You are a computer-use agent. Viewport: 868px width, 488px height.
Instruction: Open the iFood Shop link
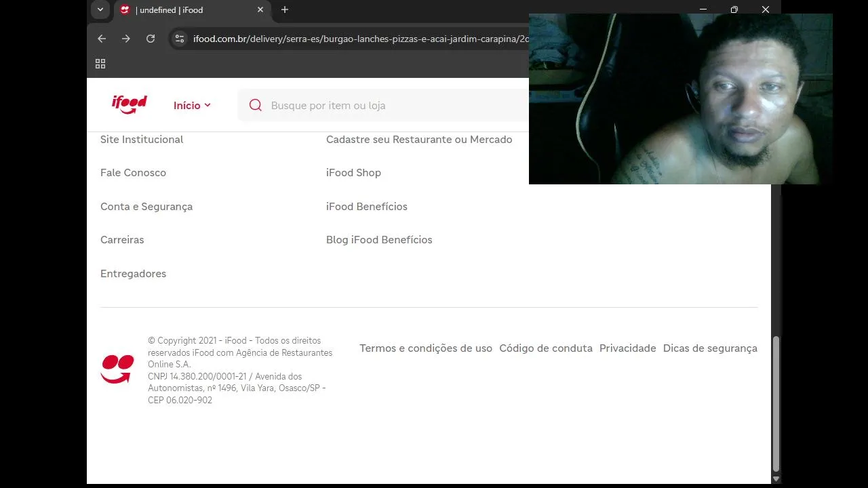(353, 173)
